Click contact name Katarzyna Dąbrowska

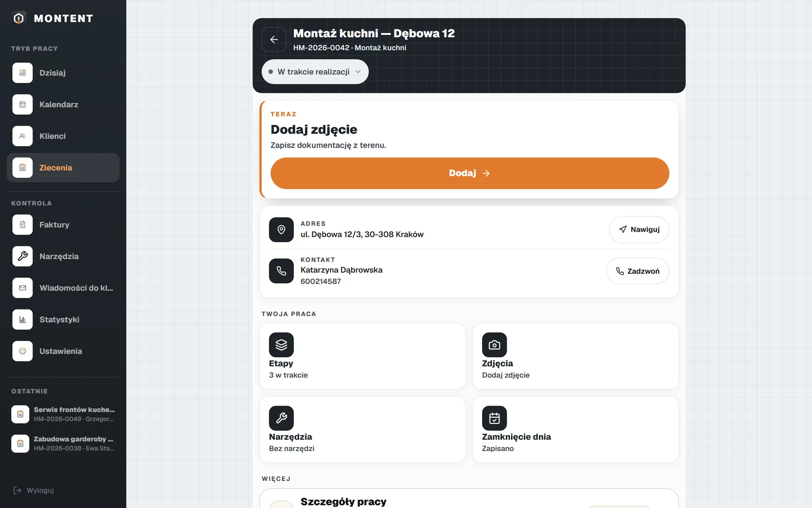[341, 270]
